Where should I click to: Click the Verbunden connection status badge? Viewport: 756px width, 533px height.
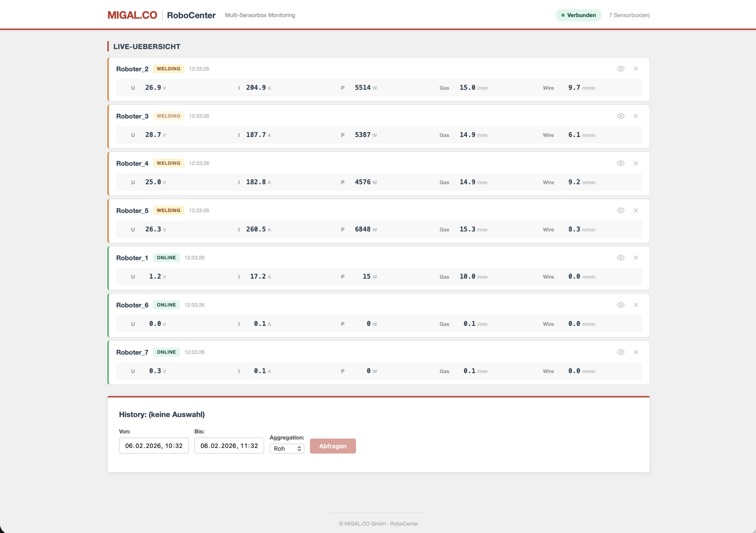point(578,15)
